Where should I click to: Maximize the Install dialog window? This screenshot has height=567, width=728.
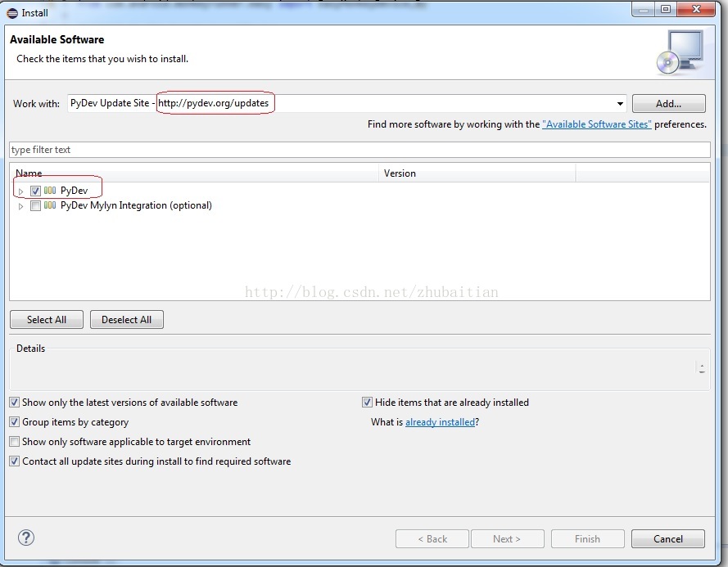click(x=666, y=9)
